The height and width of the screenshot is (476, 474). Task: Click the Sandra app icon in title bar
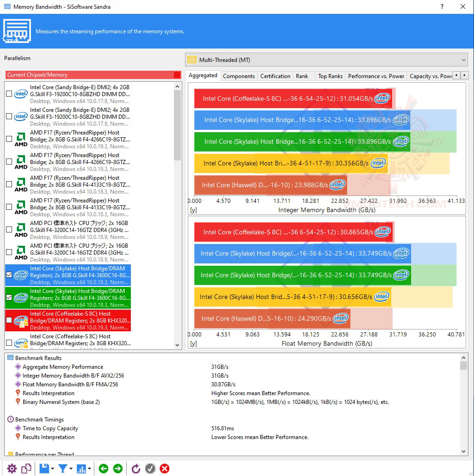pyautogui.click(x=7, y=6)
